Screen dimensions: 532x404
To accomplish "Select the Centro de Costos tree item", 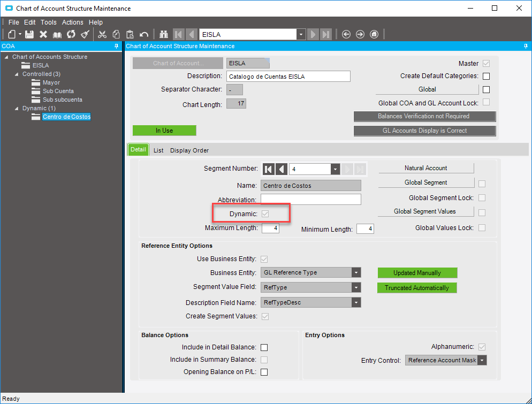I will [x=66, y=117].
